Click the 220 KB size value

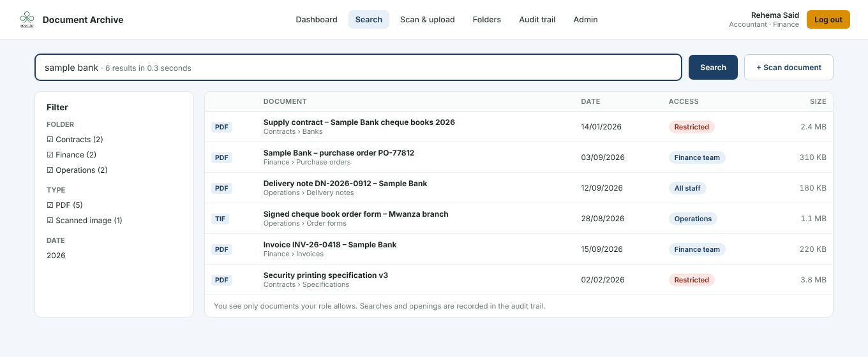coord(812,249)
